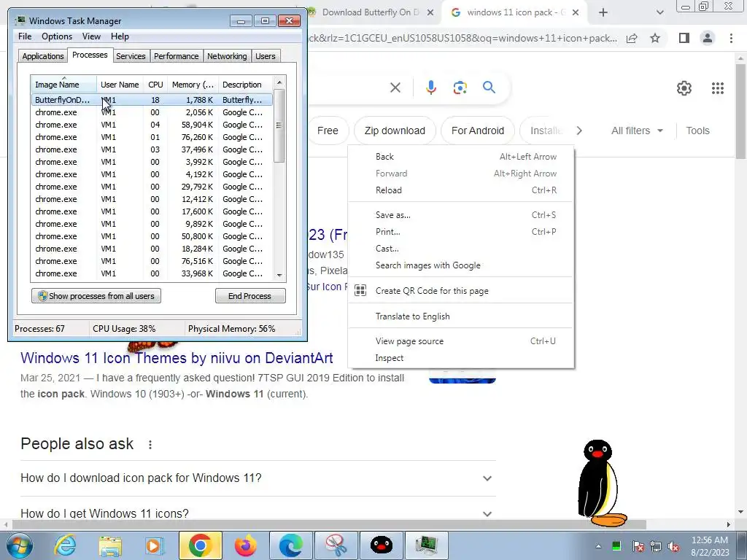Choose View page source menu item
Image resolution: width=747 pixels, height=560 pixels.
pos(461,341)
